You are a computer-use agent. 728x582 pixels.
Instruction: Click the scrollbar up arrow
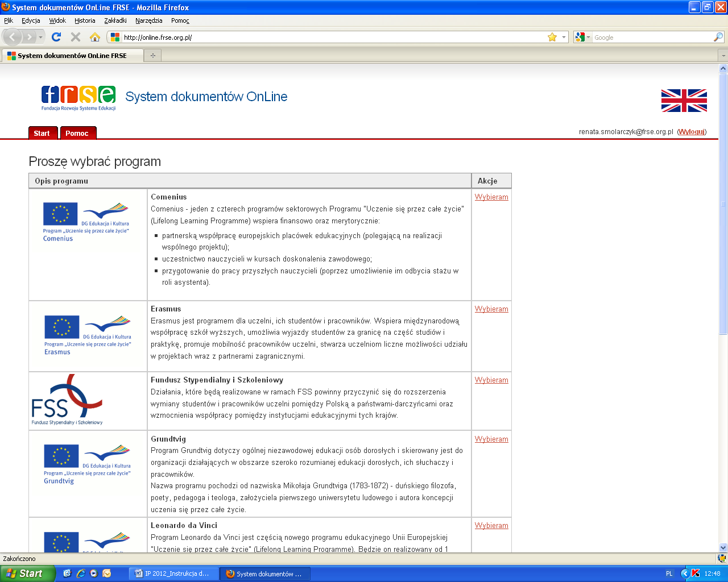[723, 68]
